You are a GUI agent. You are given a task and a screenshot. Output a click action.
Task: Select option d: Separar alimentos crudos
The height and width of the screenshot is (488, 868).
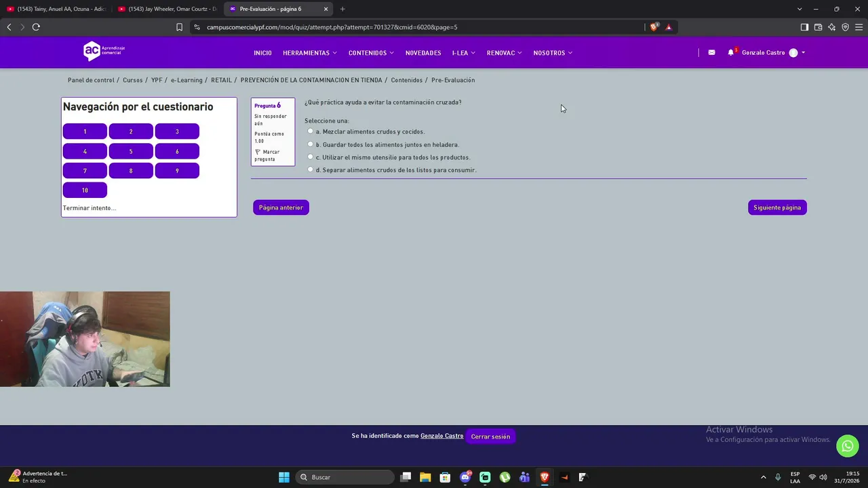point(311,169)
